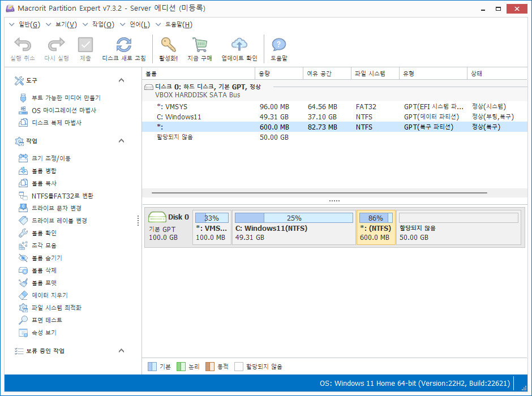This screenshot has height=396, width=532.
Task: Select *: (NTFS) 600.0 MB disk map block
Action: click(376, 227)
